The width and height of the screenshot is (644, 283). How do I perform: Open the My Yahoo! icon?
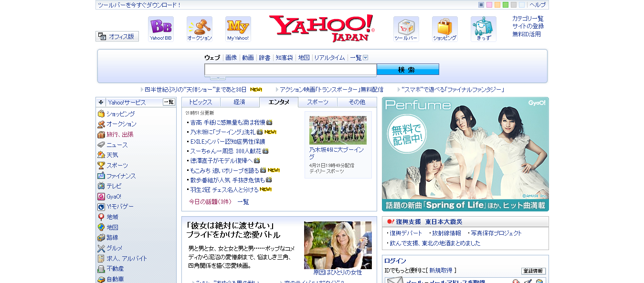click(x=238, y=29)
